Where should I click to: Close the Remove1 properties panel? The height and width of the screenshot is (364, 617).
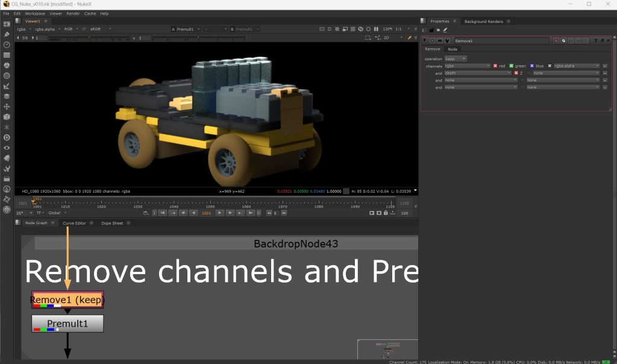point(609,40)
